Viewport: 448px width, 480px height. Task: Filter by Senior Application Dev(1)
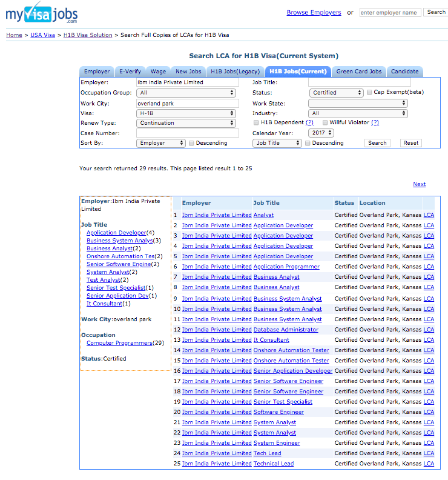click(117, 296)
